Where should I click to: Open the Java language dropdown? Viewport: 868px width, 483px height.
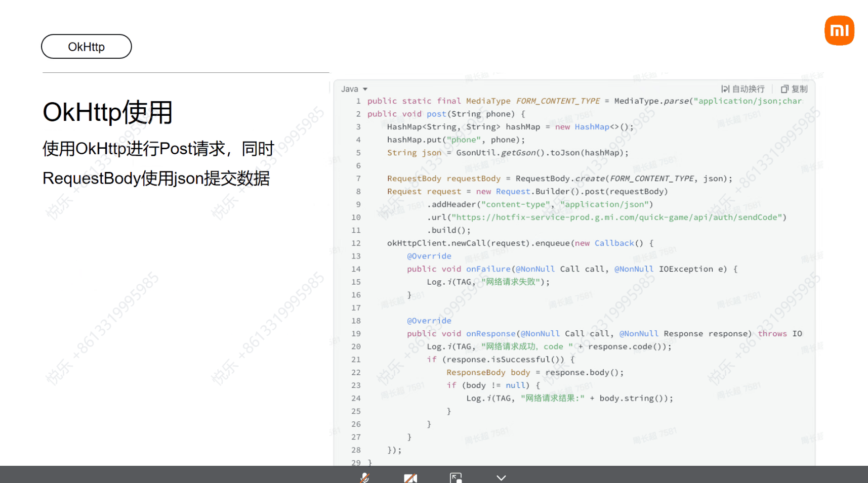(x=354, y=89)
